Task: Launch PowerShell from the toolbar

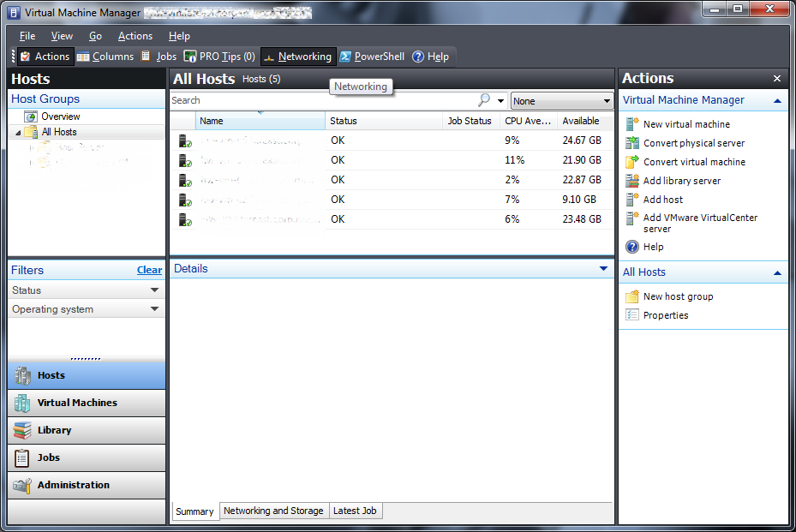Action: (x=372, y=57)
